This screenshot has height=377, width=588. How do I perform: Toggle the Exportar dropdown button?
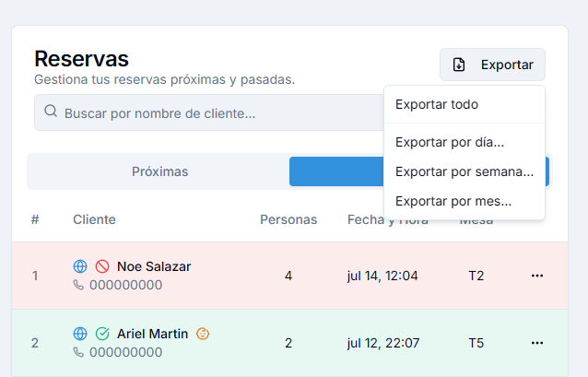pyautogui.click(x=492, y=65)
